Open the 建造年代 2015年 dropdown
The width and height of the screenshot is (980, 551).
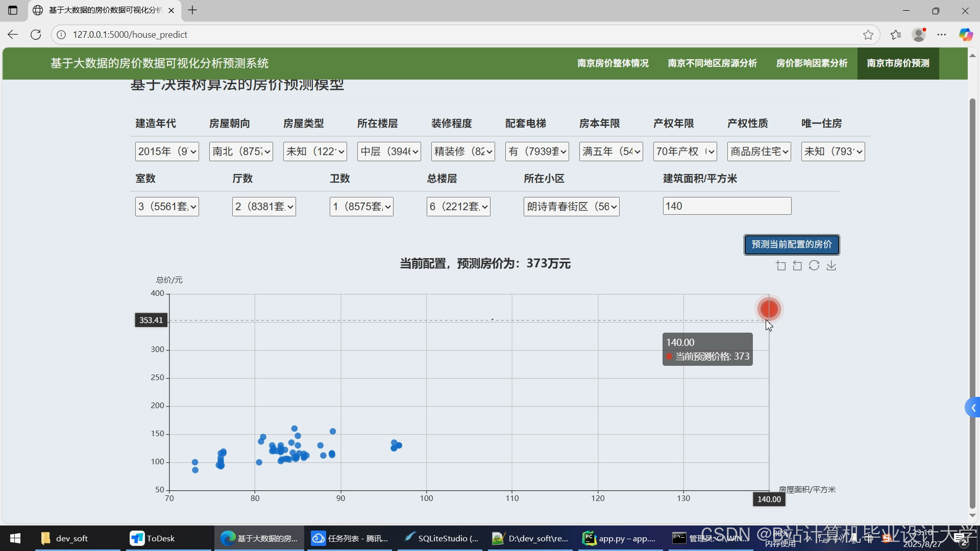click(x=167, y=152)
